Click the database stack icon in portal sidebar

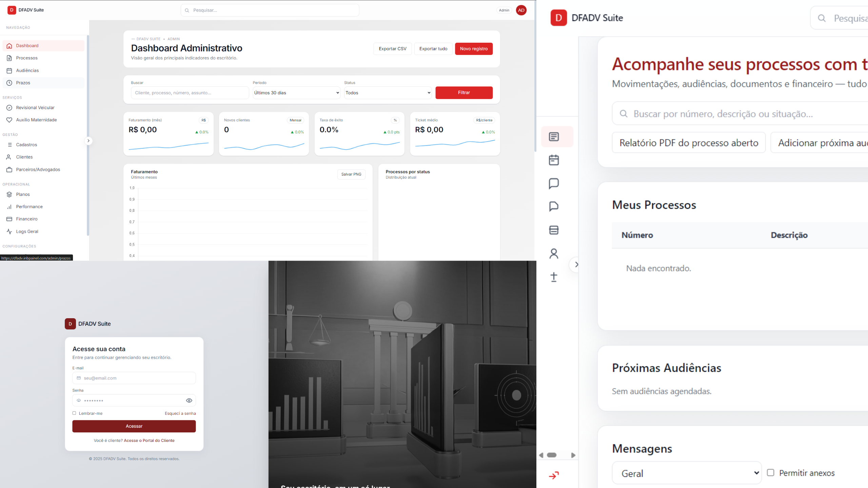click(554, 230)
